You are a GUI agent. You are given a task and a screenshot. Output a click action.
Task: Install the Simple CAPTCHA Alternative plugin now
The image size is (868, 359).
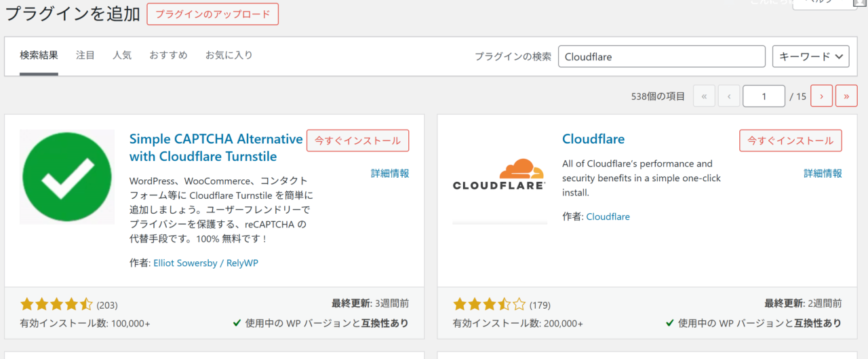(x=357, y=140)
